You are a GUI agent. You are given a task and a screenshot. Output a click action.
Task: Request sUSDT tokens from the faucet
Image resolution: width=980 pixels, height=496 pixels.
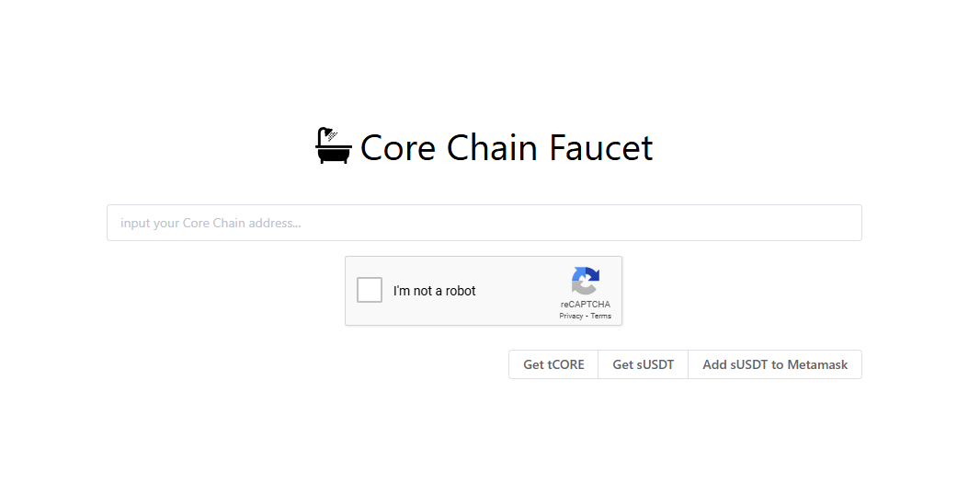click(x=644, y=364)
